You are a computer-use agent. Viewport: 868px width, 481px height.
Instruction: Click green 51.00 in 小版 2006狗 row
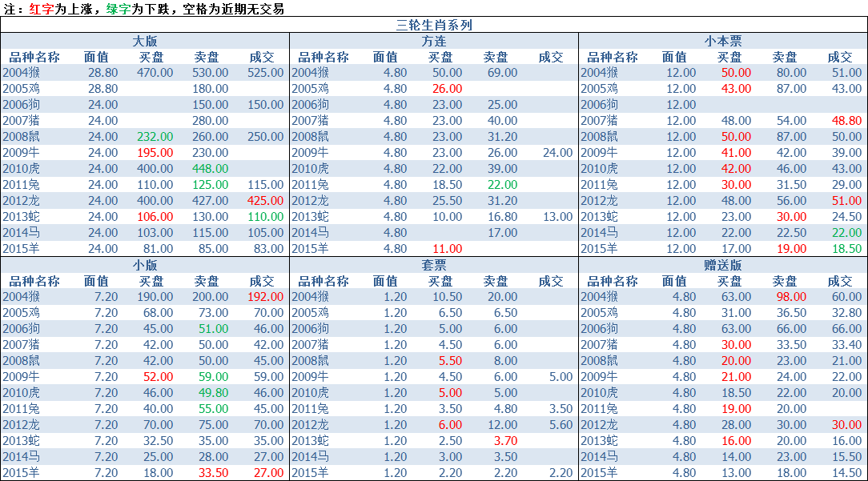coord(214,329)
